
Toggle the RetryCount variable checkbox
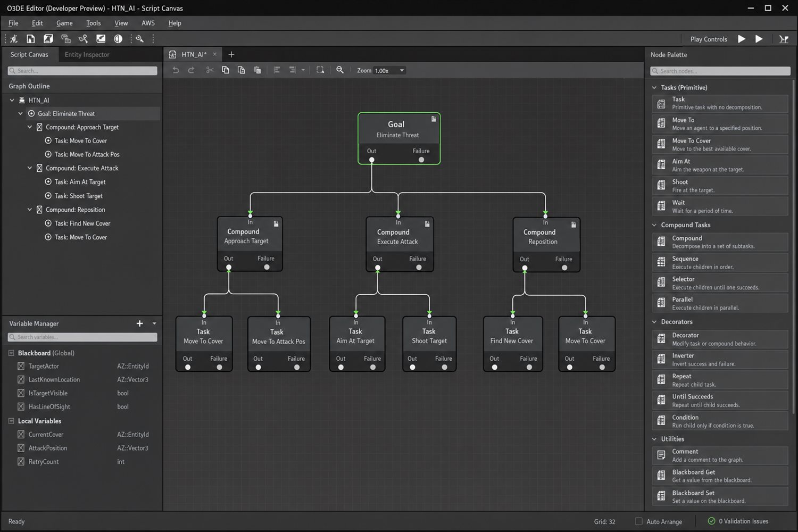coord(21,462)
